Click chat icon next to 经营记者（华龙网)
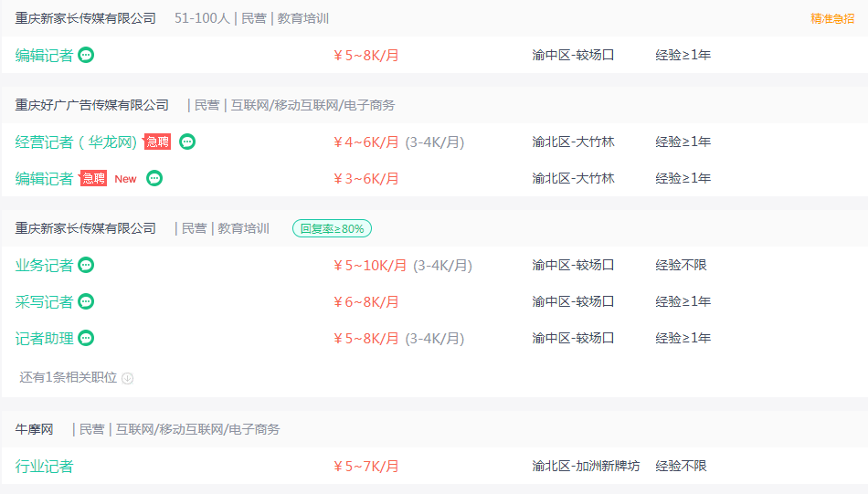 pos(187,142)
